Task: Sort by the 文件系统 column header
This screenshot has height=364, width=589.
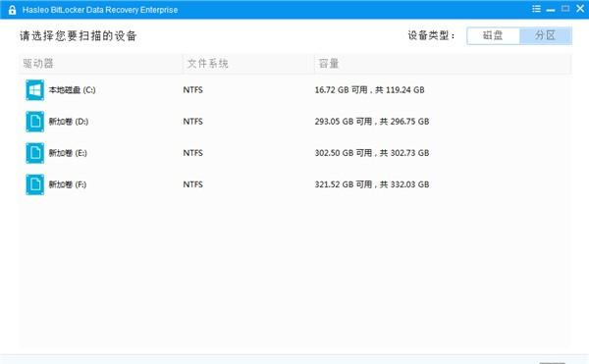Action: pyautogui.click(x=248, y=64)
